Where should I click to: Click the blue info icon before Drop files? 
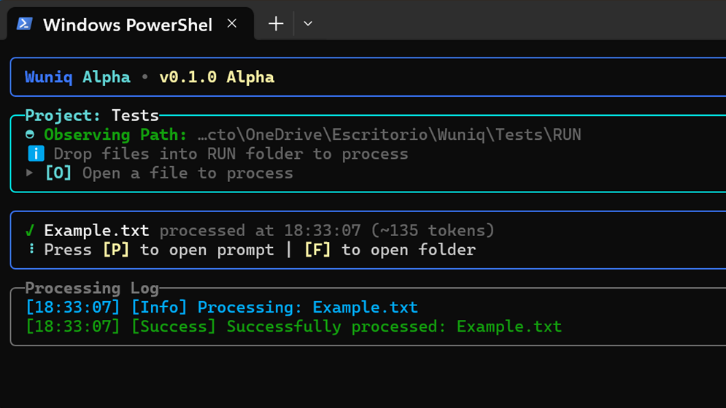click(x=36, y=154)
